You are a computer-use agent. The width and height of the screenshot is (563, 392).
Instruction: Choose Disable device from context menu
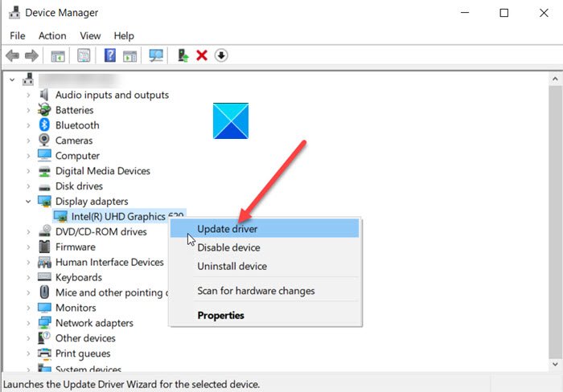[x=265, y=247]
